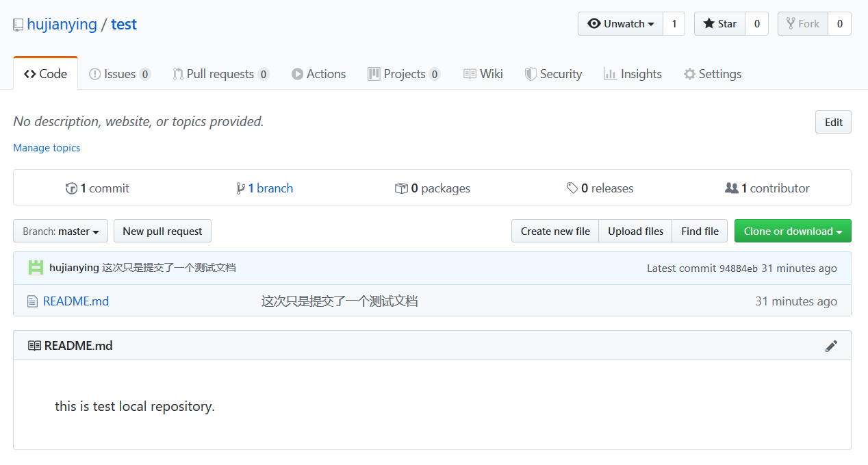Go to the Wiki tab
This screenshot has height=465, width=868.
tap(483, 74)
